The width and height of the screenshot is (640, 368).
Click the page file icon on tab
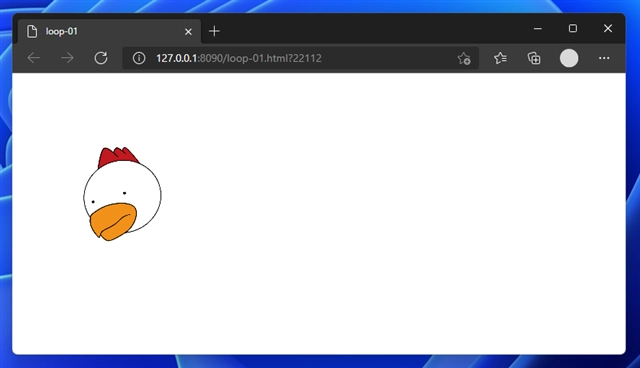(32, 31)
